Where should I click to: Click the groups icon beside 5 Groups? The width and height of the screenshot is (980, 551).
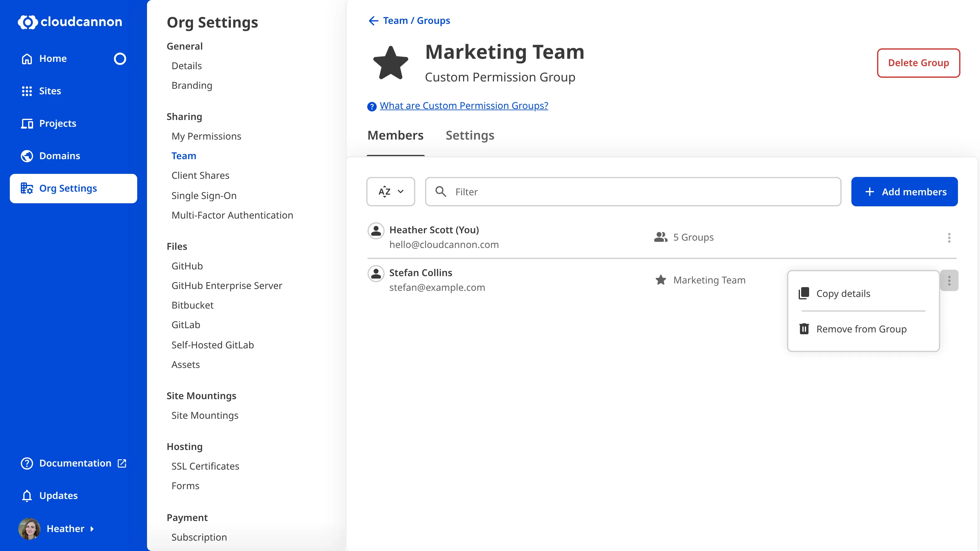click(x=661, y=237)
